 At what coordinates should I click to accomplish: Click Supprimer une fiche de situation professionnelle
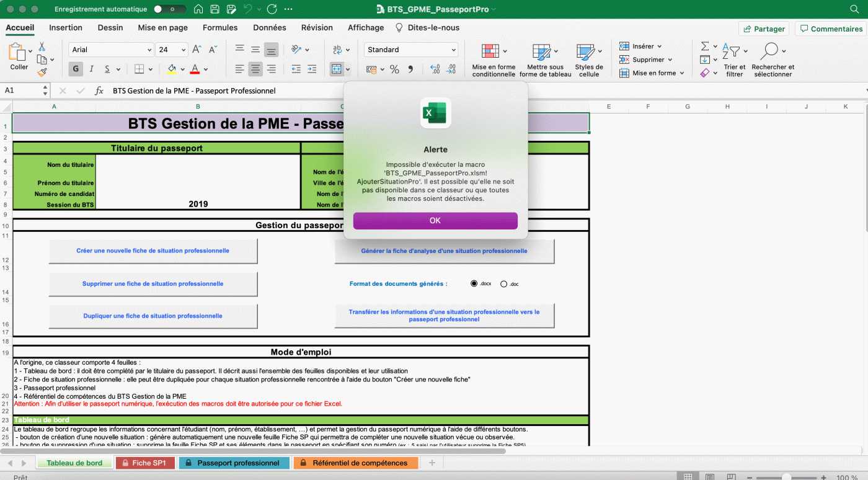pos(153,283)
